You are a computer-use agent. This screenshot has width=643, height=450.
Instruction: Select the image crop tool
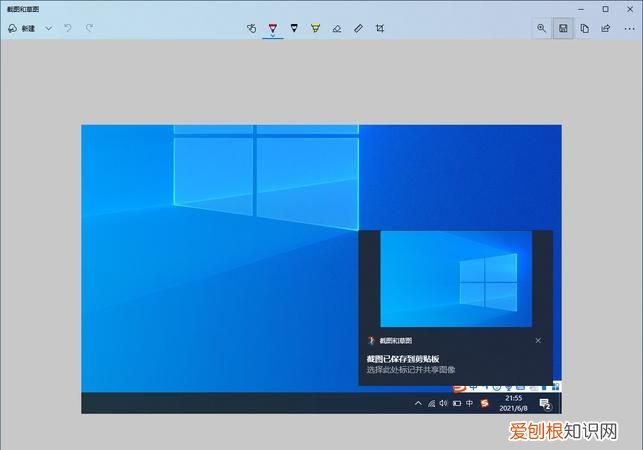coord(380,28)
